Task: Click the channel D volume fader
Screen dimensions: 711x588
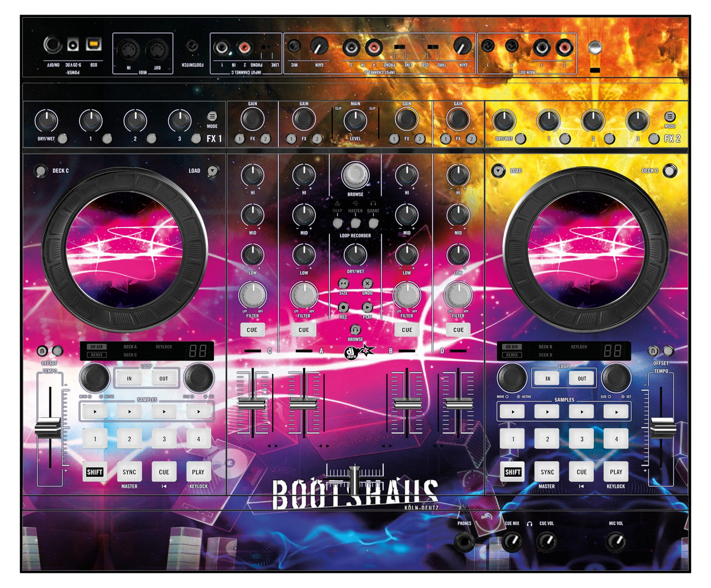Action: [x=459, y=404]
